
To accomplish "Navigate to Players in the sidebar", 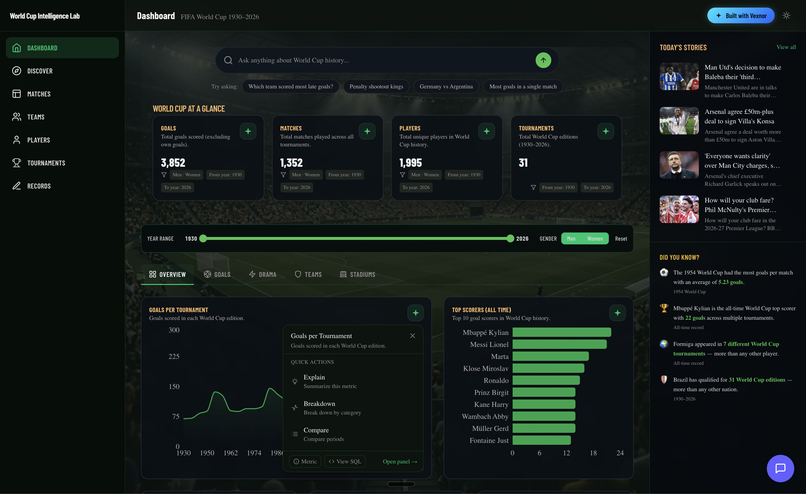I will pos(62,140).
